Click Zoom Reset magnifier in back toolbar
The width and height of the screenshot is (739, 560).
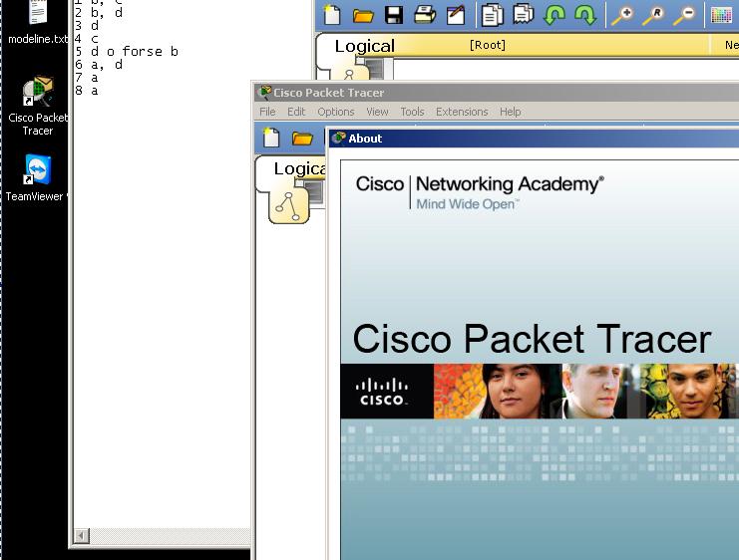pyautogui.click(x=654, y=15)
